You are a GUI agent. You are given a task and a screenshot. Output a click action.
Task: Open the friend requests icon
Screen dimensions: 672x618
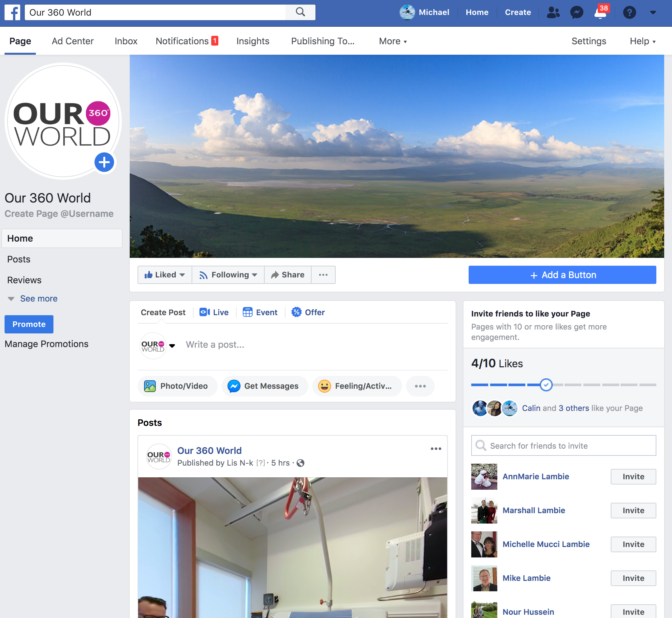tap(553, 12)
